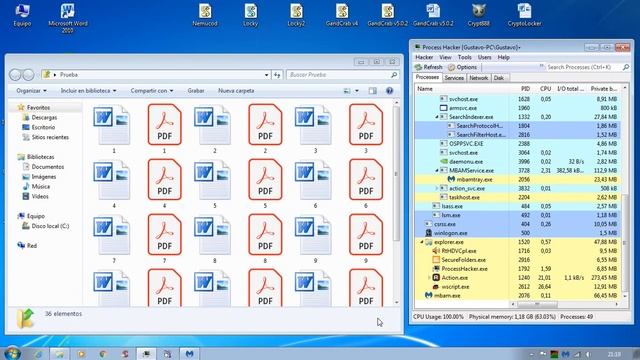
Task: Open Explorer help question mark icon
Action: 389,91
